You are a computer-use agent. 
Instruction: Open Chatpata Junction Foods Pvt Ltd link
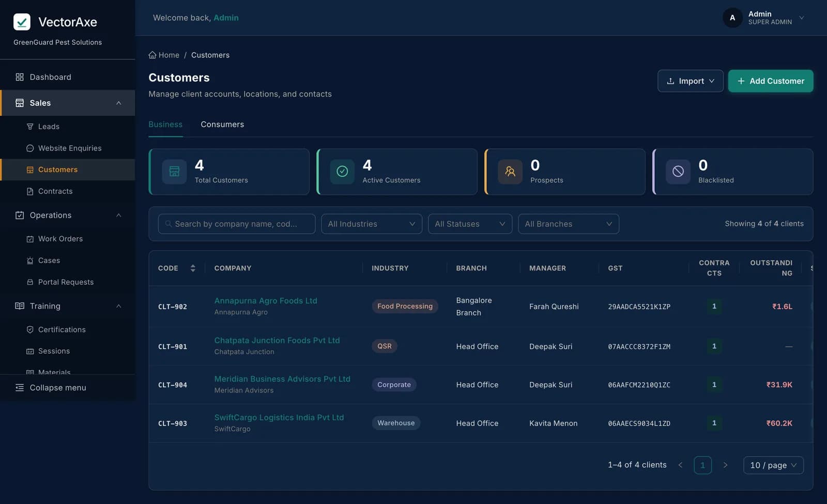(x=277, y=341)
